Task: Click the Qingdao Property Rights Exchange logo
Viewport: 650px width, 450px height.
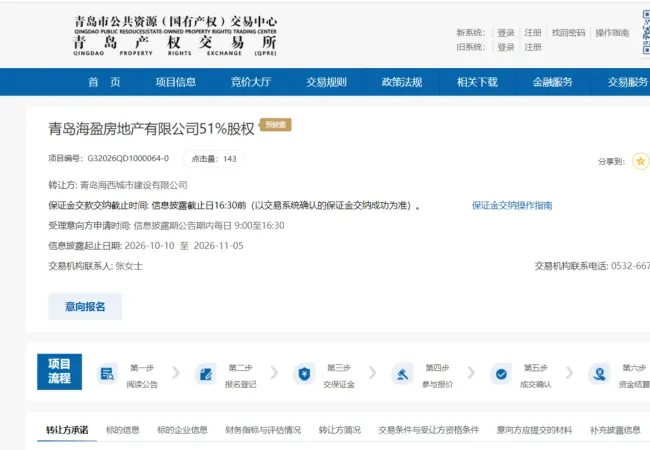Action: click(175, 36)
